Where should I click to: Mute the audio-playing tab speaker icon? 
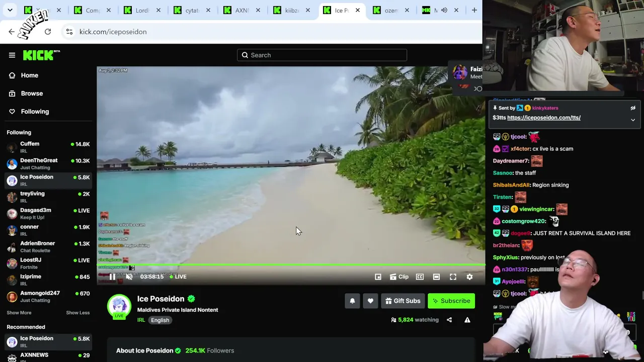tap(444, 10)
